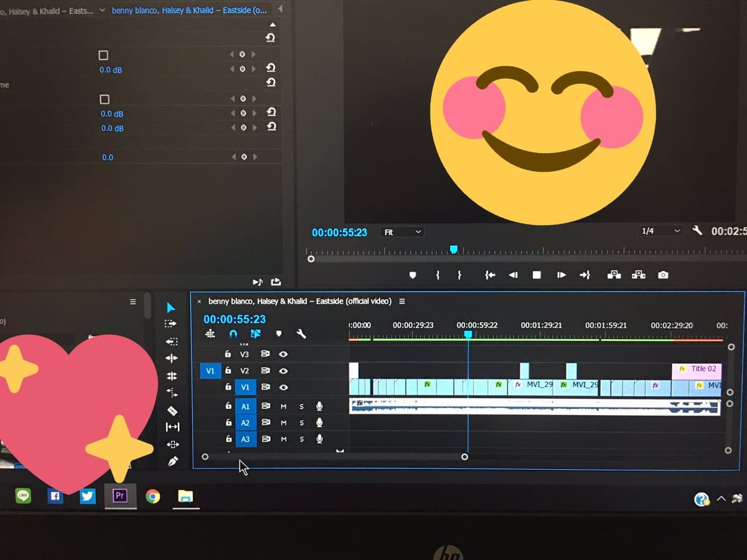Select the blue Eastside Effect Controls tab

pyautogui.click(x=189, y=11)
